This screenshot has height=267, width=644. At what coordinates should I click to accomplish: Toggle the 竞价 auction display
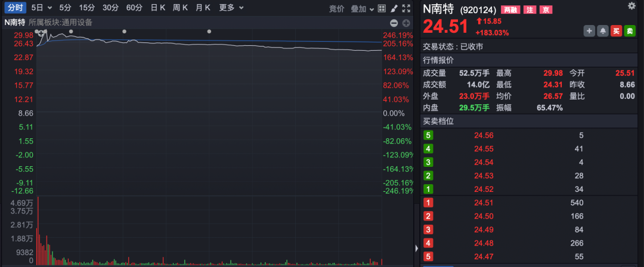337,8
